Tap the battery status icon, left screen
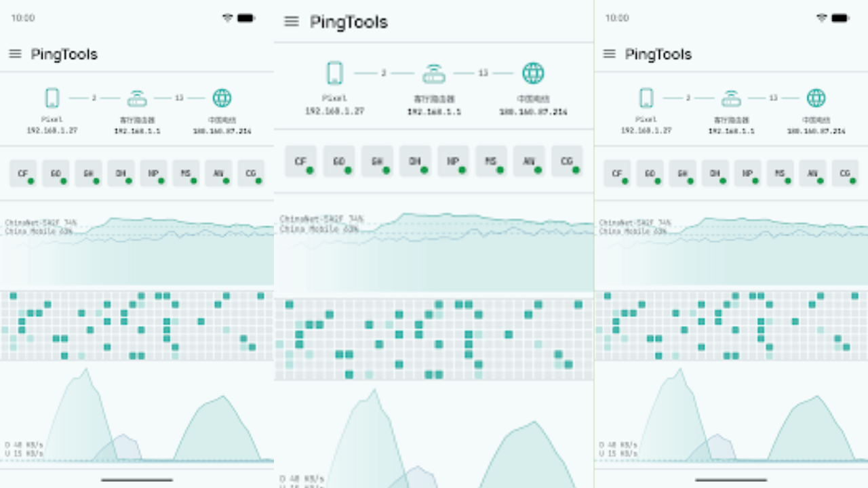This screenshot has width=868, height=488. 245,18
